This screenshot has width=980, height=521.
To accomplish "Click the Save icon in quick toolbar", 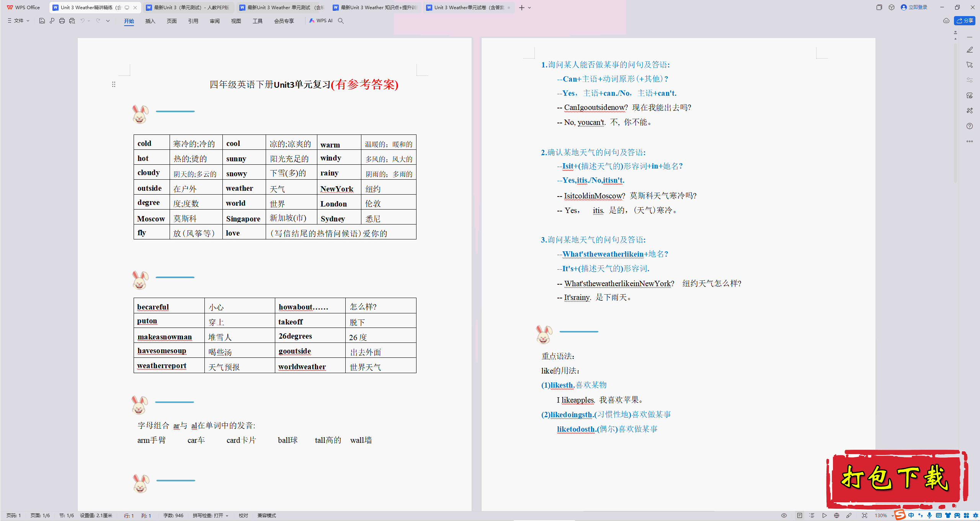I will pyautogui.click(x=42, y=21).
